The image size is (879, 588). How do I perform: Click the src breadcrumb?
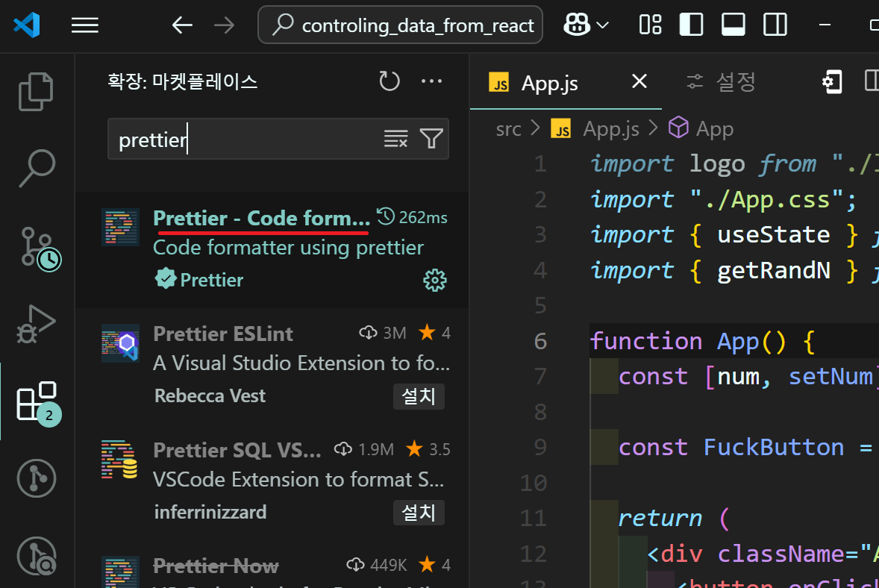508,130
